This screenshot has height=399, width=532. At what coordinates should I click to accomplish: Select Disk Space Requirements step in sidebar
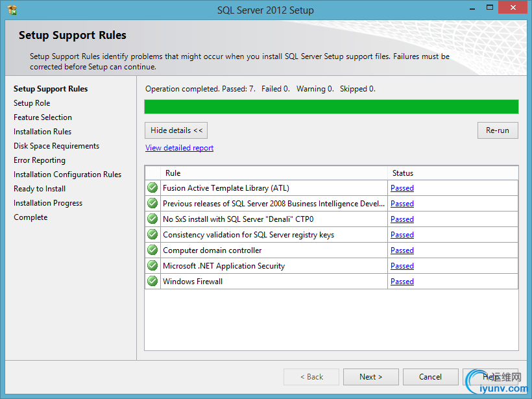[x=56, y=146]
